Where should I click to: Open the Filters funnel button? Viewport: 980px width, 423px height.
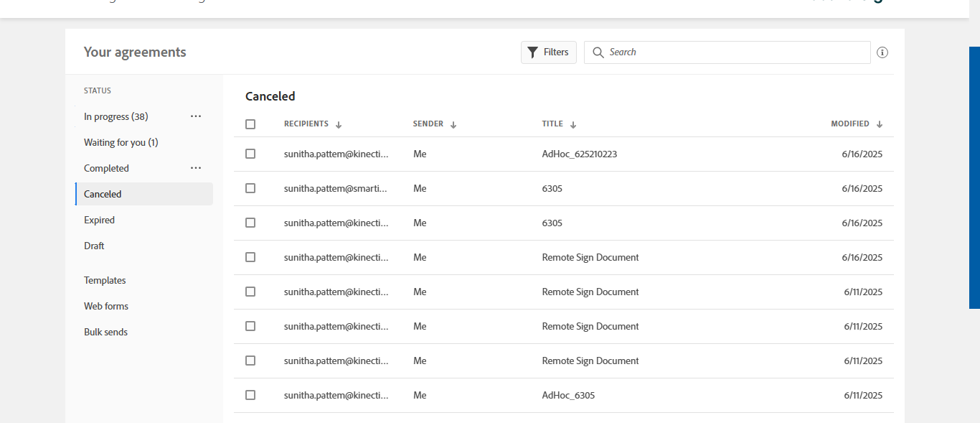tap(548, 52)
